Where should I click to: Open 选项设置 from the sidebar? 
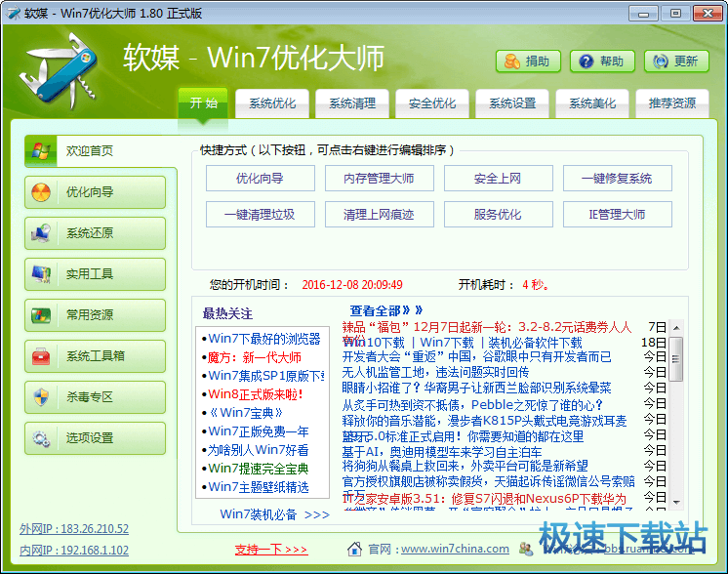96,438
